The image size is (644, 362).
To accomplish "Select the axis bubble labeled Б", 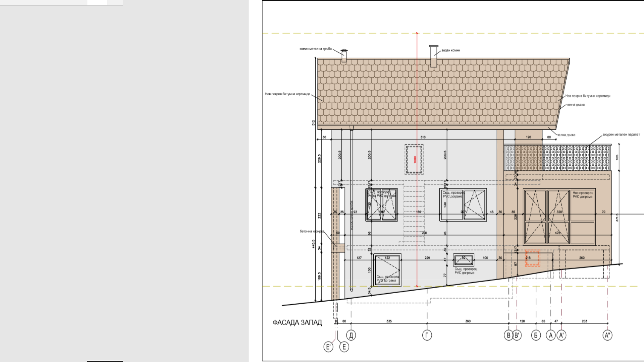I will (536, 335).
